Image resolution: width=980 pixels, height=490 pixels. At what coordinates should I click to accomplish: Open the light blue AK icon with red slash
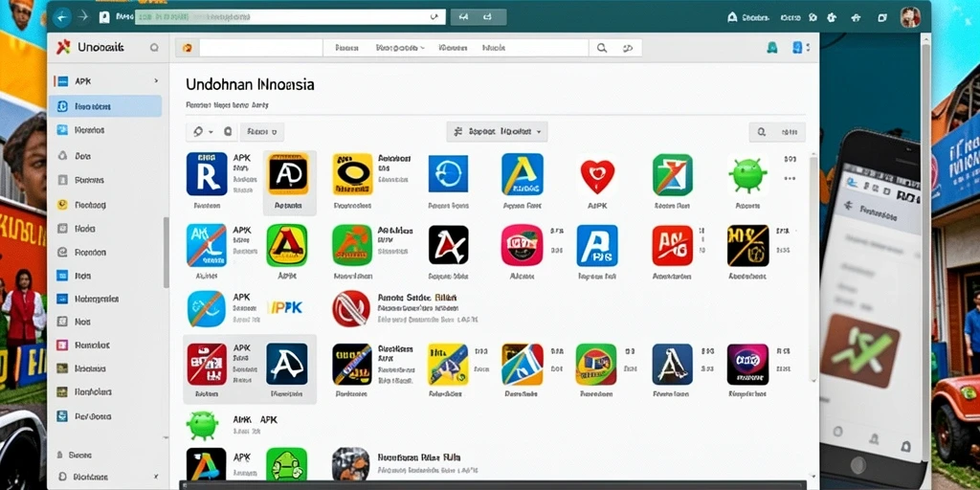207,245
